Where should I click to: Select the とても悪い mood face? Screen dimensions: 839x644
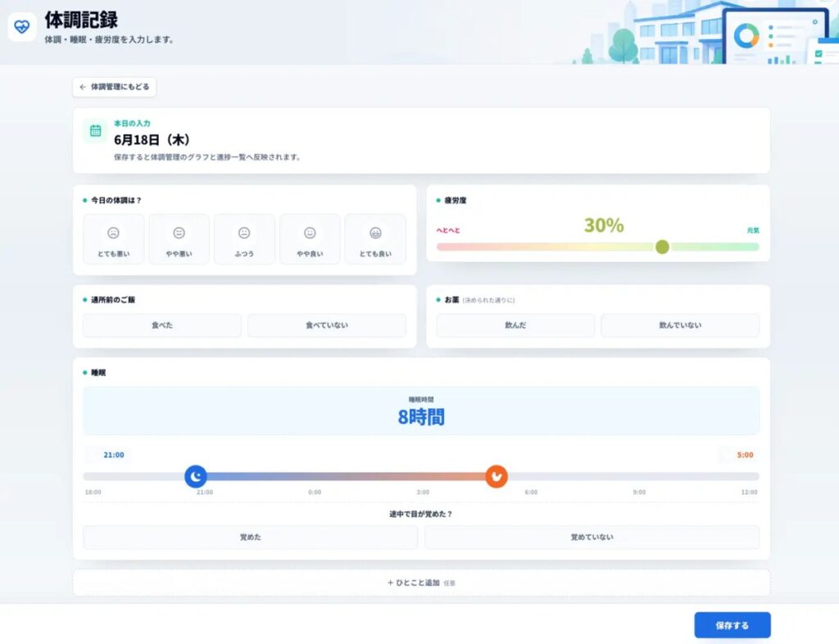(113, 239)
